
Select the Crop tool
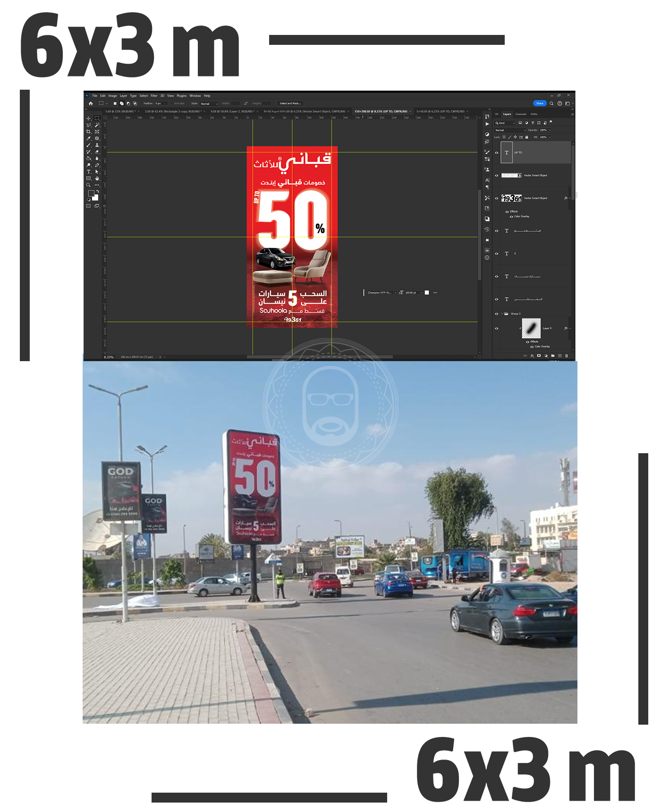click(88, 132)
